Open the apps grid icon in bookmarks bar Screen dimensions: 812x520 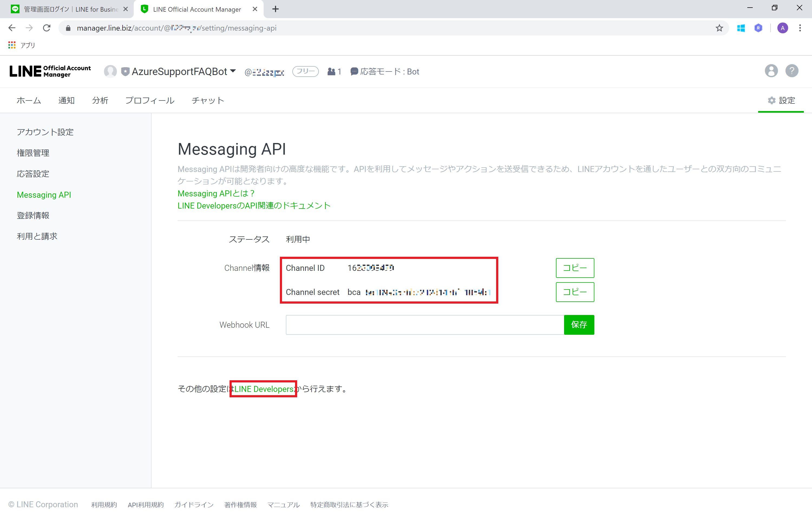coord(12,45)
